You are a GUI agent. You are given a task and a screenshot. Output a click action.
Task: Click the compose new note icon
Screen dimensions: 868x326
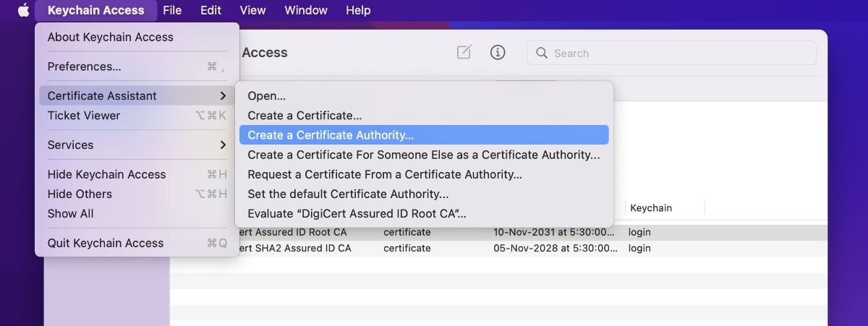pyautogui.click(x=464, y=52)
